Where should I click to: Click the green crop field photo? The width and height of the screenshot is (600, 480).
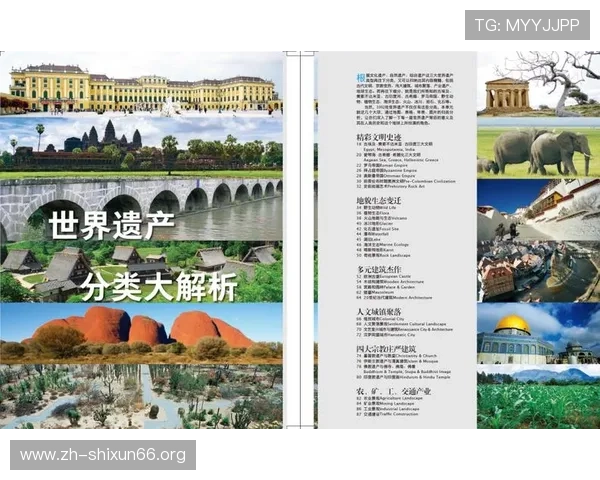(x=538, y=397)
